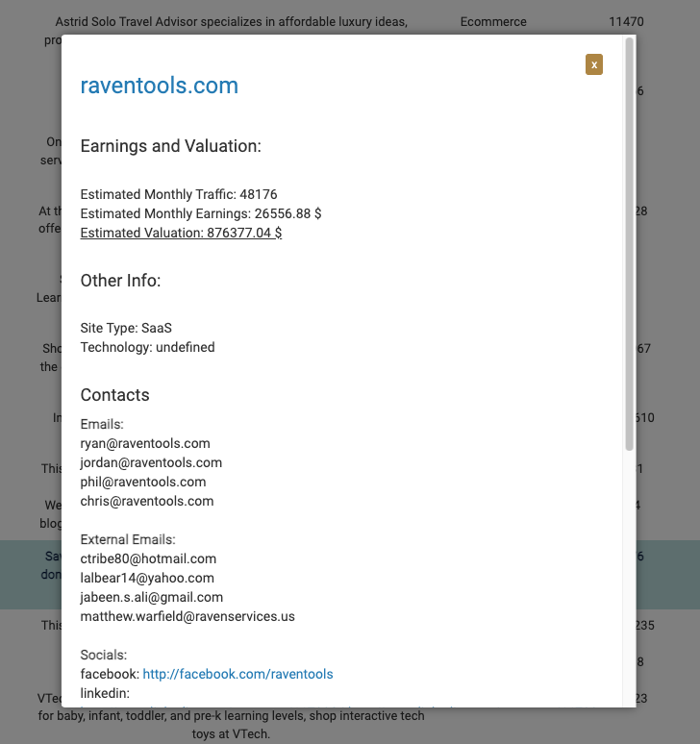Click the matthew.warfield@ravenservices.us email
This screenshot has width=700, height=744.
(187, 616)
